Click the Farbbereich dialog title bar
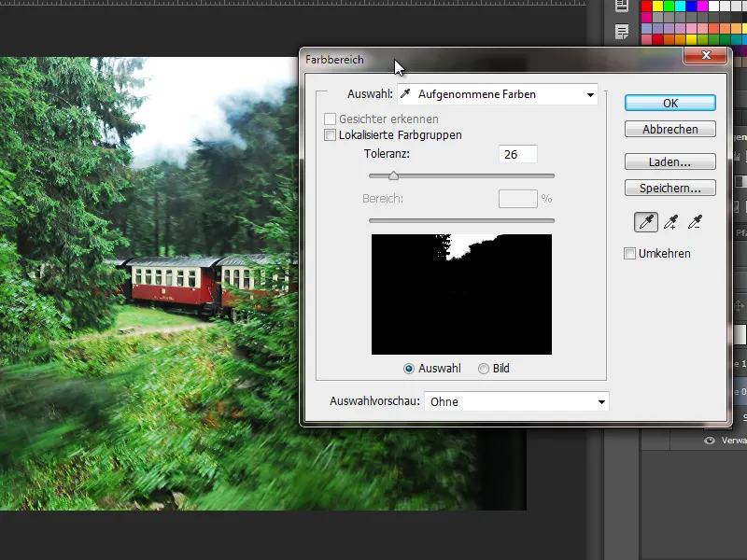747x560 pixels. tap(493, 60)
